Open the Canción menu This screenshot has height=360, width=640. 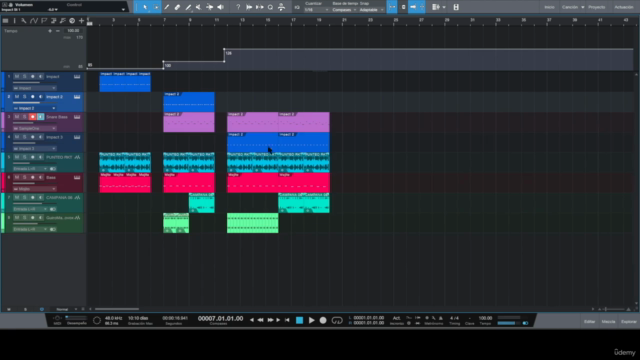click(573, 7)
